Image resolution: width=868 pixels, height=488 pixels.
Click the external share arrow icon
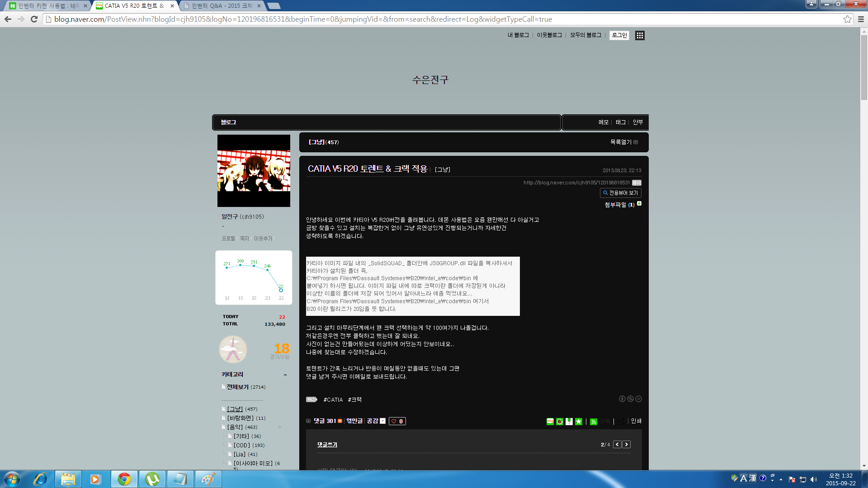(x=621, y=421)
